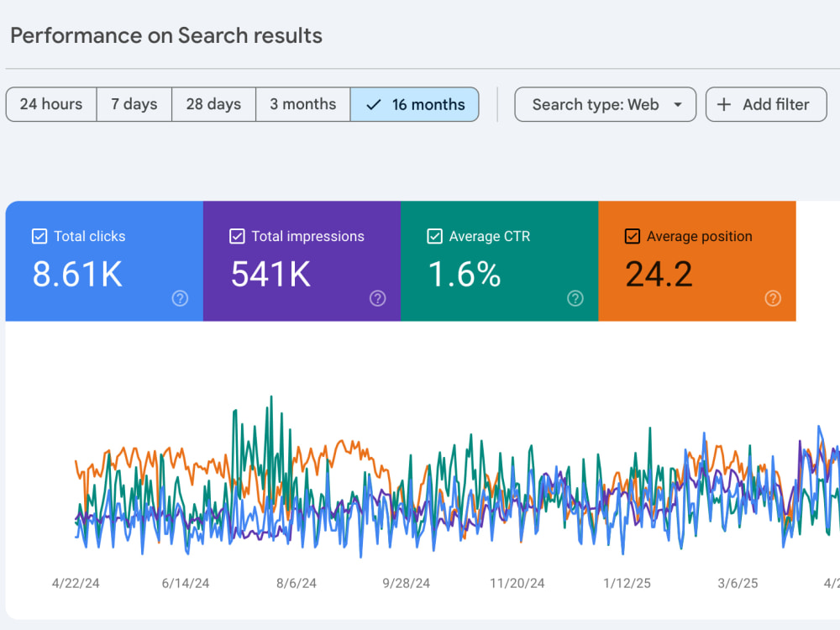Uncheck the Total clicks checkbox
The height and width of the screenshot is (630, 840).
click(39, 236)
